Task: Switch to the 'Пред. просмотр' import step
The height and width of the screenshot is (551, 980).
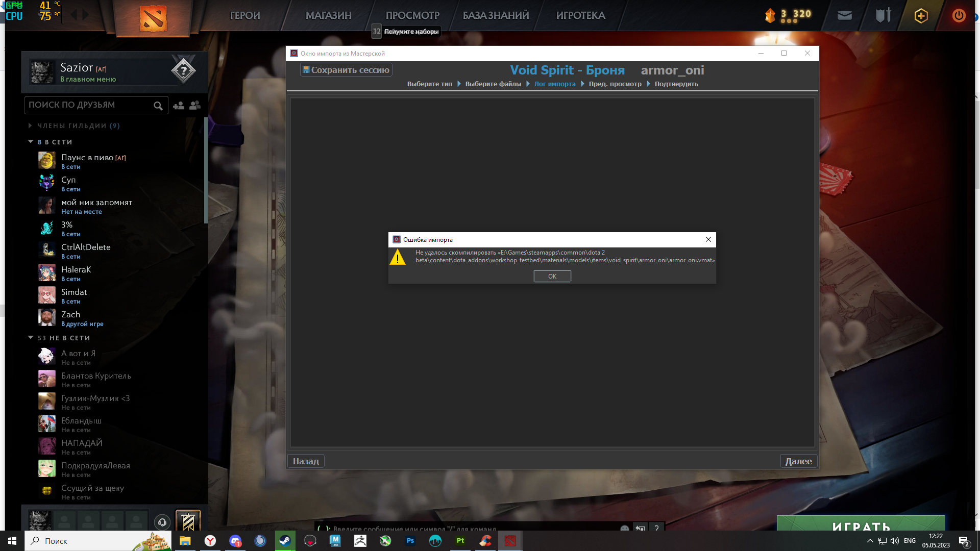Action: [x=614, y=84]
